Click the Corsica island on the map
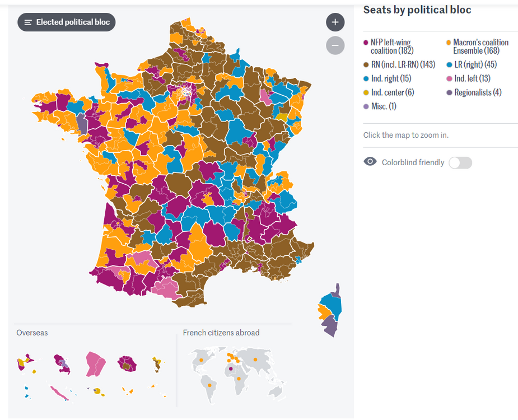This screenshot has height=420, width=518. point(331,311)
